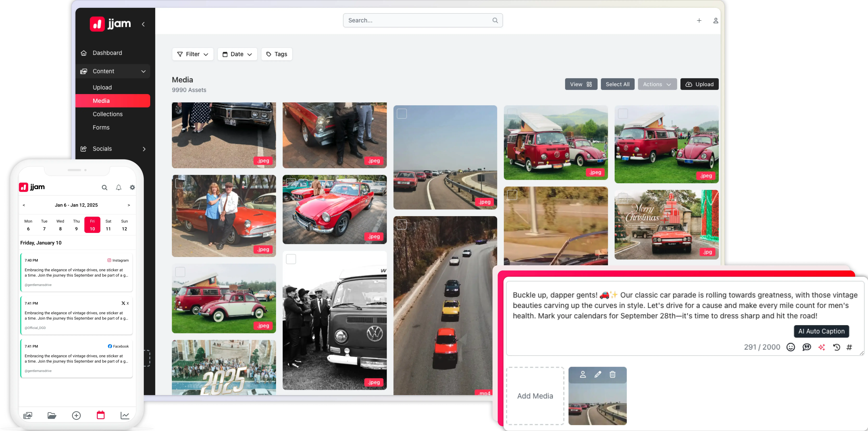Select the black and white VW van checkbox
This screenshot has height=431, width=868.
[291, 259]
